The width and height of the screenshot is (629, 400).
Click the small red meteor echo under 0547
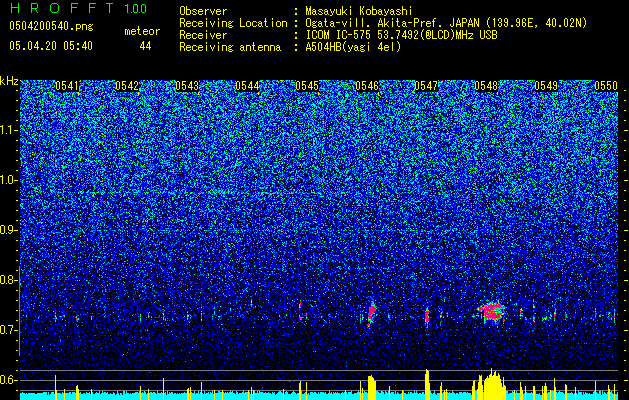coord(427,315)
